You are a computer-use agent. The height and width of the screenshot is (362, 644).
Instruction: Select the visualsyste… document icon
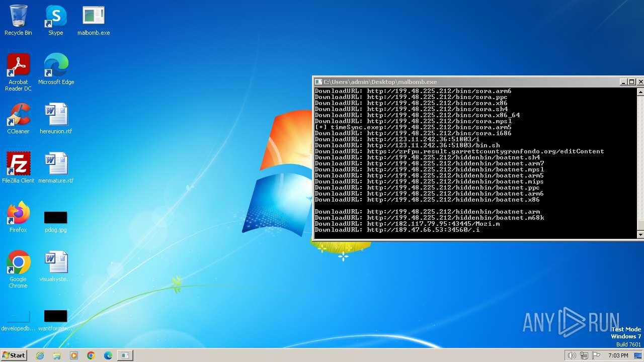click(x=56, y=266)
